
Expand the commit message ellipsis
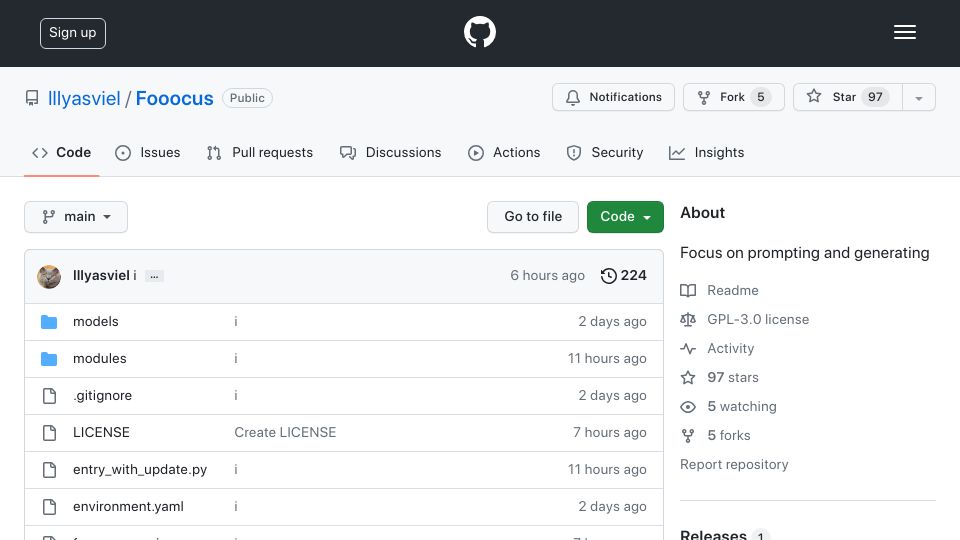click(x=154, y=276)
